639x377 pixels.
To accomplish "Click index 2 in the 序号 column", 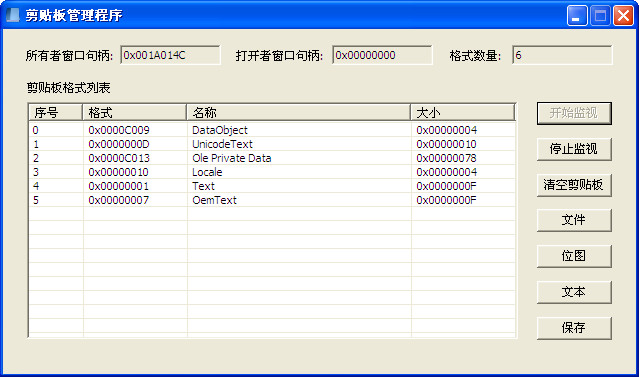I will [x=35, y=158].
